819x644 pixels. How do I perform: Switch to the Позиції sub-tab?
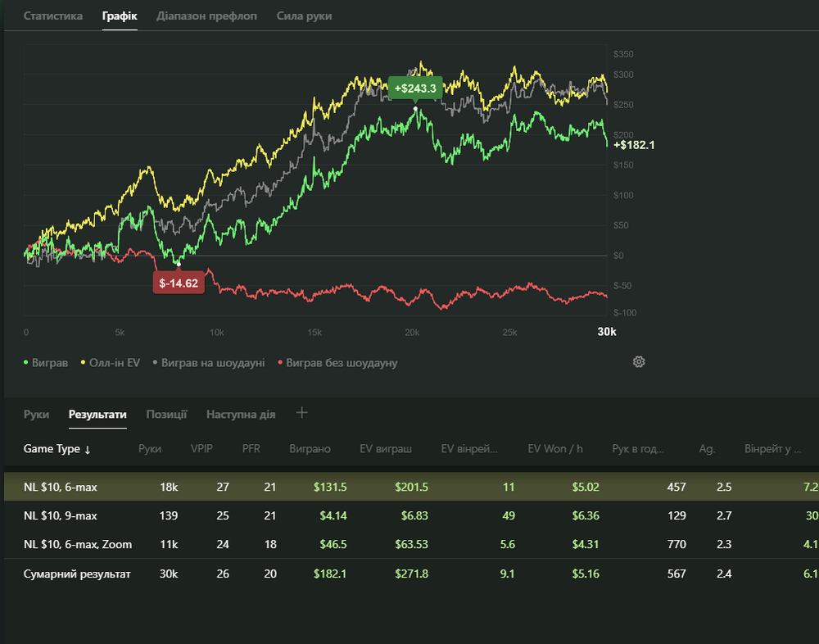point(166,415)
